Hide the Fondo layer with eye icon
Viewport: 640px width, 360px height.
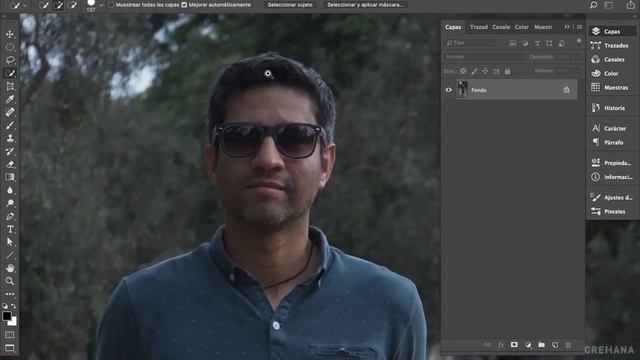point(449,90)
